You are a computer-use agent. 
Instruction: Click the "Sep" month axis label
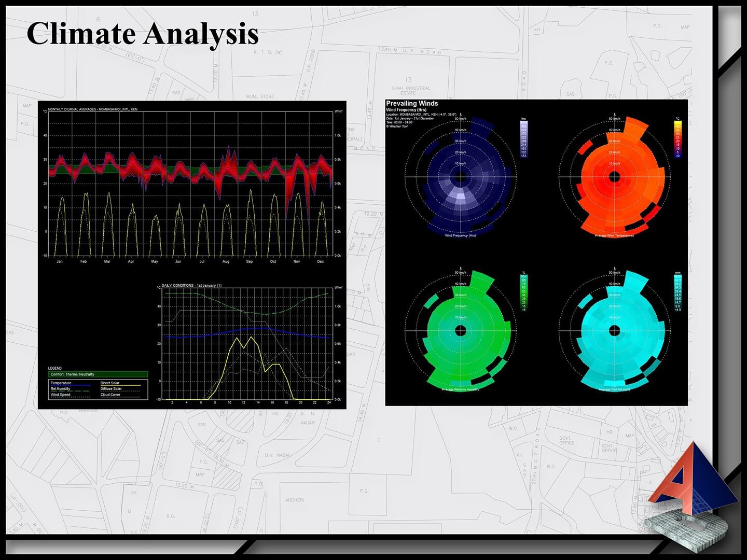(x=250, y=262)
